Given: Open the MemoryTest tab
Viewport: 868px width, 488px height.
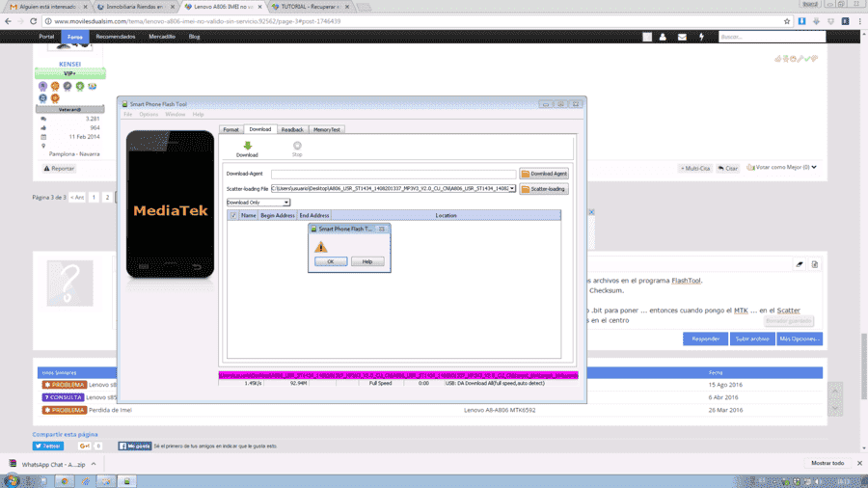Looking at the screenshot, I should pos(327,129).
